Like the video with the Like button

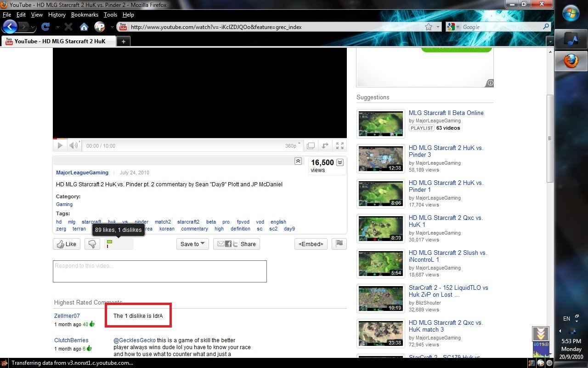67,244
